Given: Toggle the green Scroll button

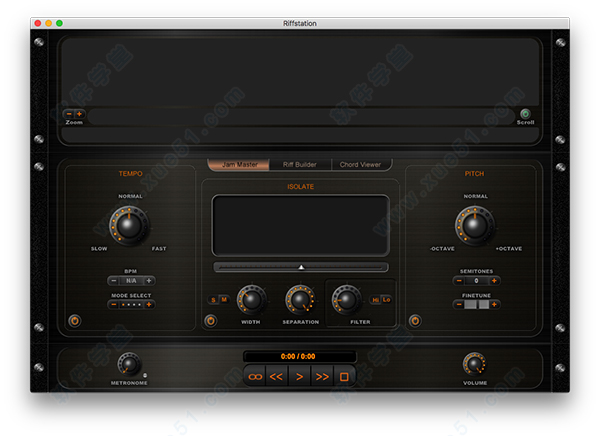Looking at the screenshot, I should coord(525,114).
